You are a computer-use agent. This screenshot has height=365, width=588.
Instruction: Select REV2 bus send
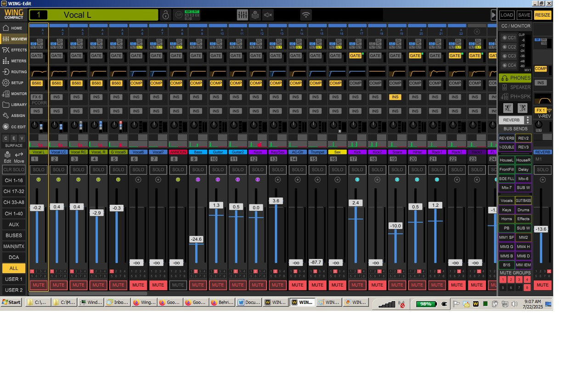(524, 138)
